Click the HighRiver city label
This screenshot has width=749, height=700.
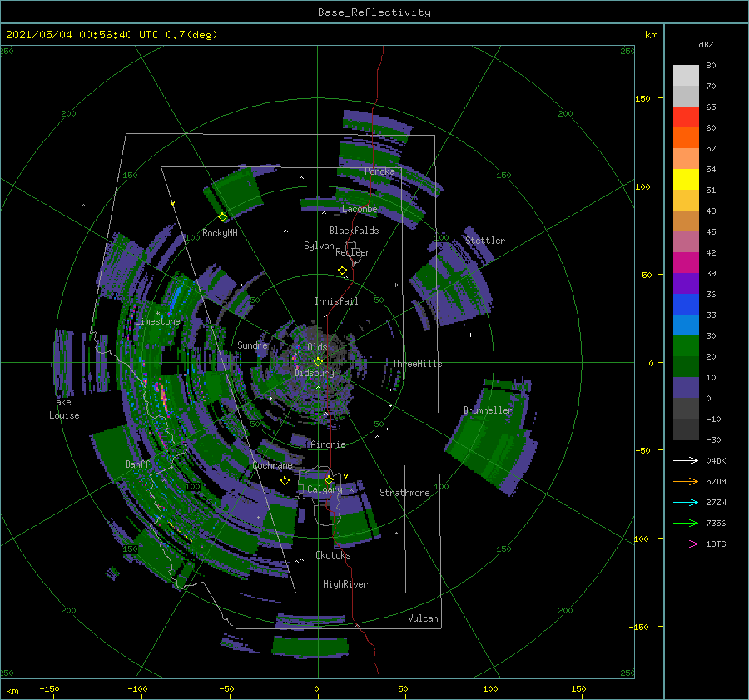click(345, 584)
